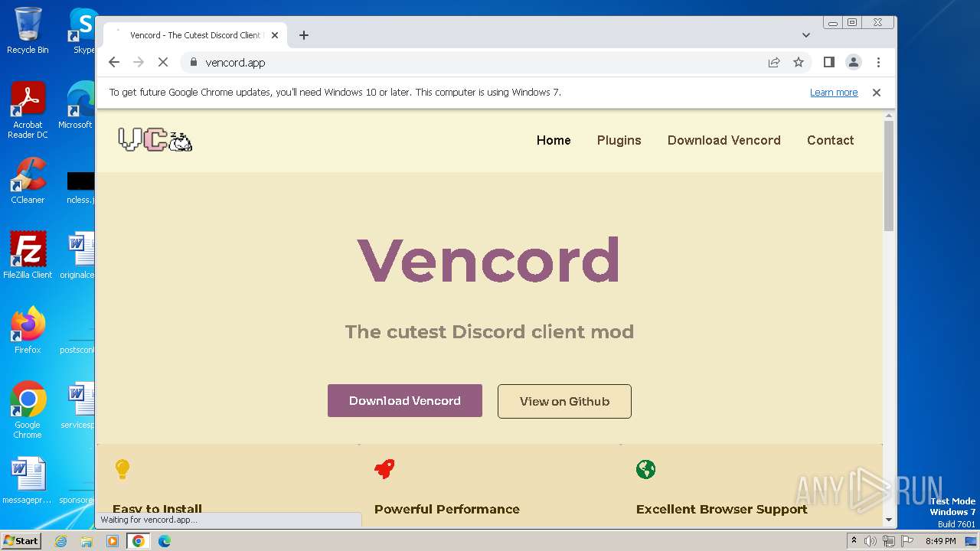This screenshot has height=551, width=980.
Task: Bookmark this page with star icon
Action: (x=799, y=63)
